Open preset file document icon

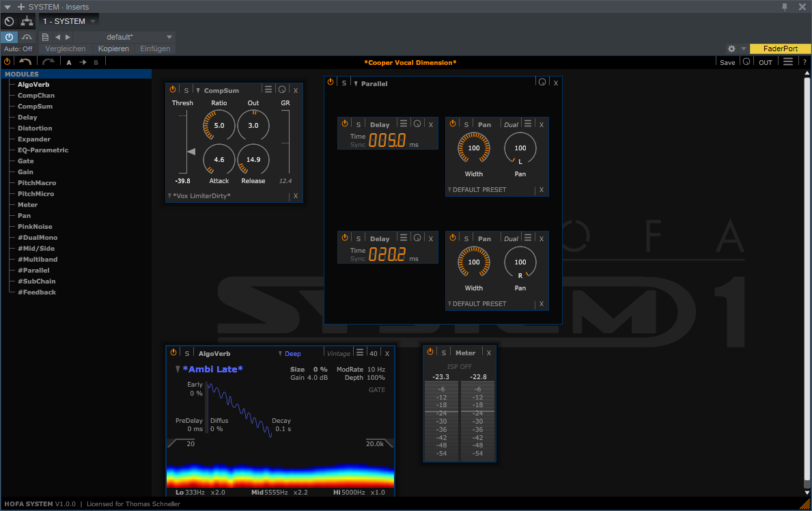tap(45, 37)
